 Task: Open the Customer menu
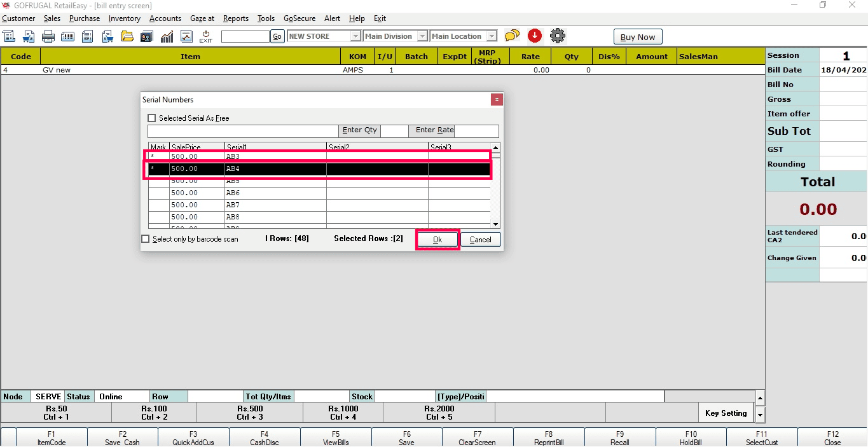pos(18,18)
